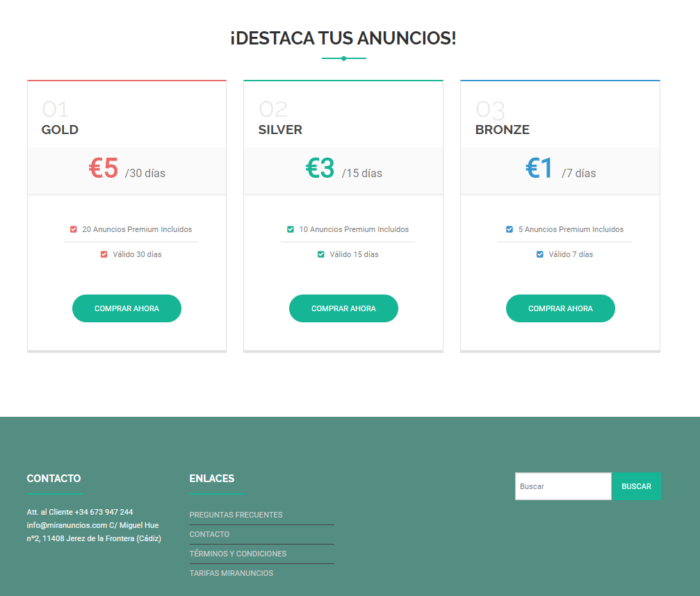The width and height of the screenshot is (700, 596).
Task: Toggle the red Válido 30 días checkbox
Action: pyautogui.click(x=104, y=254)
